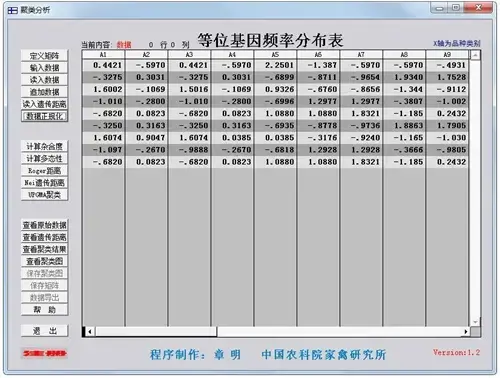The width and height of the screenshot is (500, 378).
Task: Open 帮助 help
Action: pos(44,310)
